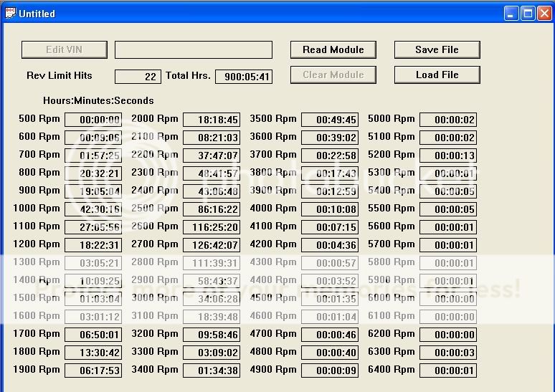Click the Read Module button
Viewport: 555px width, 392px height.
(333, 49)
